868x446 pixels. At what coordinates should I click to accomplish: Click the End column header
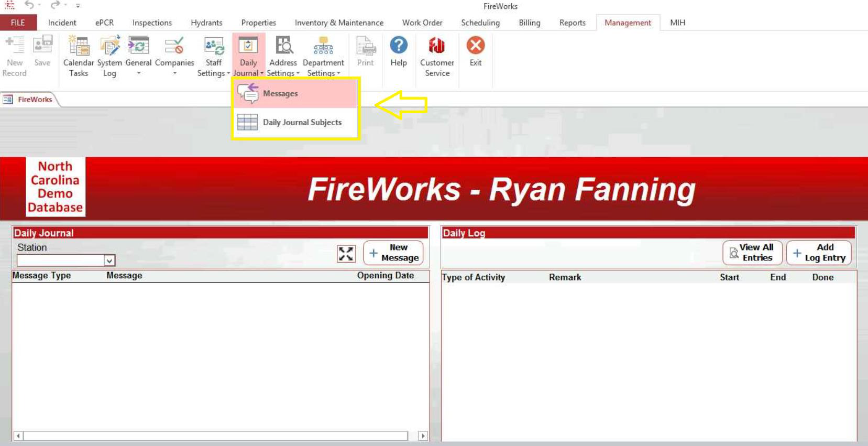click(778, 277)
